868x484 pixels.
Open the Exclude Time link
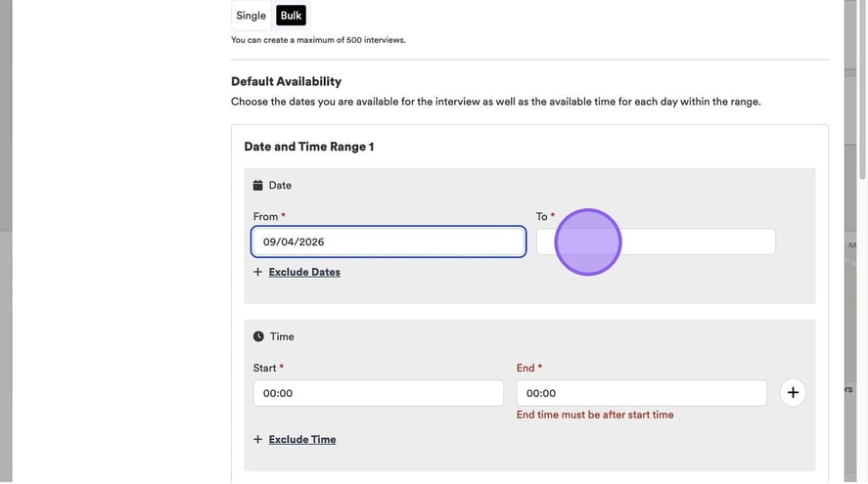pos(302,440)
